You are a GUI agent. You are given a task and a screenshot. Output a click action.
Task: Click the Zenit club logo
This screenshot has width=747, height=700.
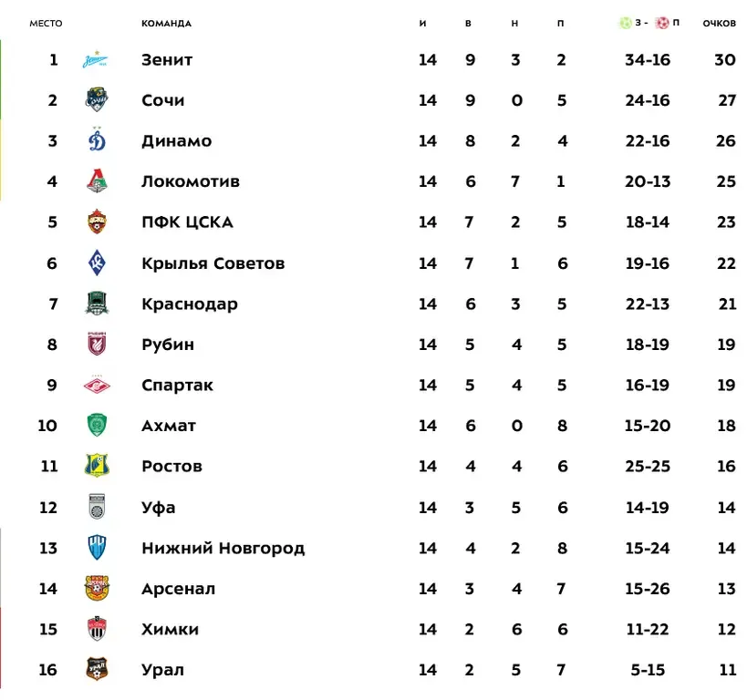pos(97,60)
